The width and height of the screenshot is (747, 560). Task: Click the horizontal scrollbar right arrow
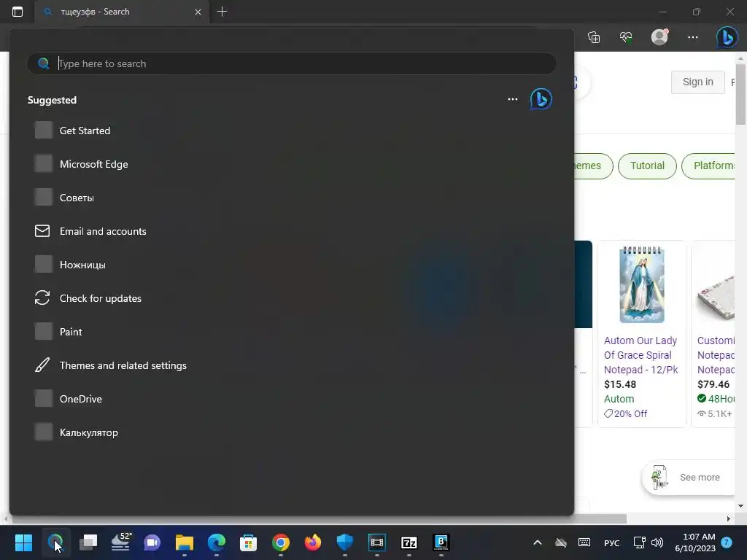(x=729, y=518)
